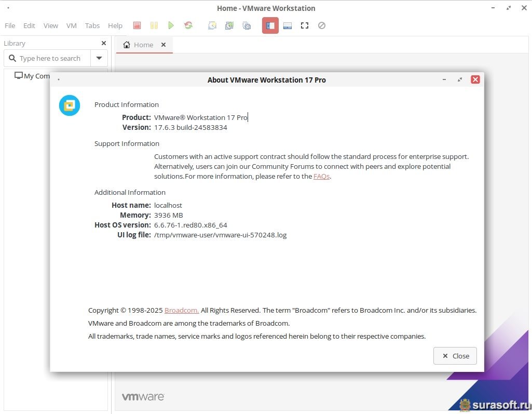
Task: Click the version text 17.6.3 build-24583834
Action: pos(190,127)
